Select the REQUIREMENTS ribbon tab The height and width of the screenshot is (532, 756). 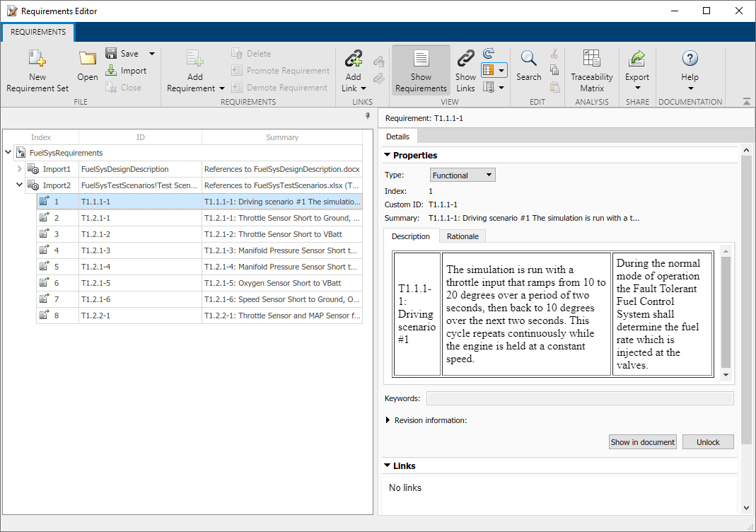(38, 32)
